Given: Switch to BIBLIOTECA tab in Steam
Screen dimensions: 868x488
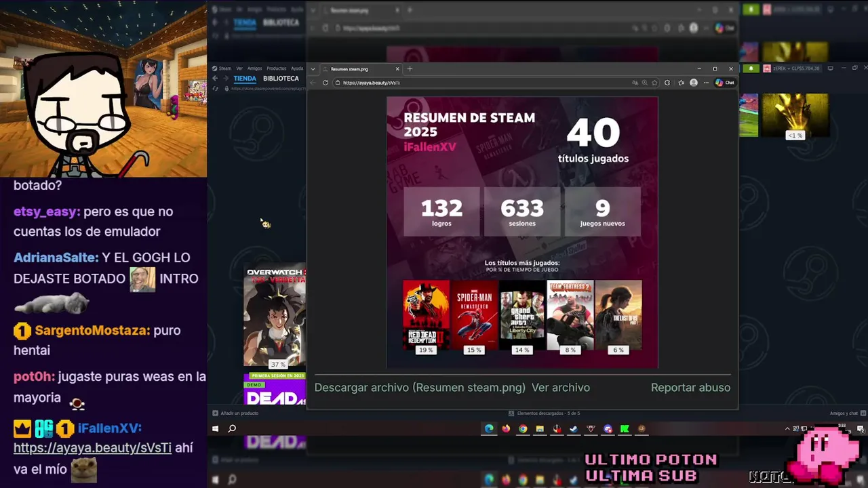Looking at the screenshot, I should [281, 79].
